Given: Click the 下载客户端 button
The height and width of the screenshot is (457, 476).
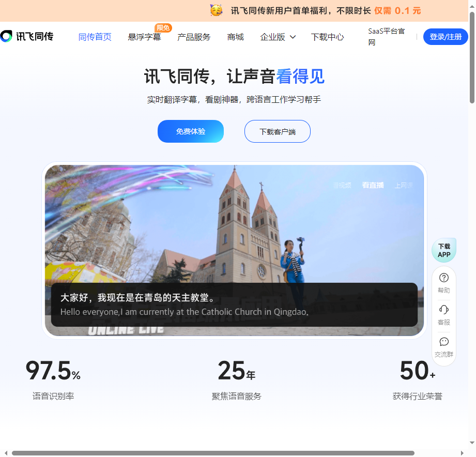Looking at the screenshot, I should (x=278, y=131).
